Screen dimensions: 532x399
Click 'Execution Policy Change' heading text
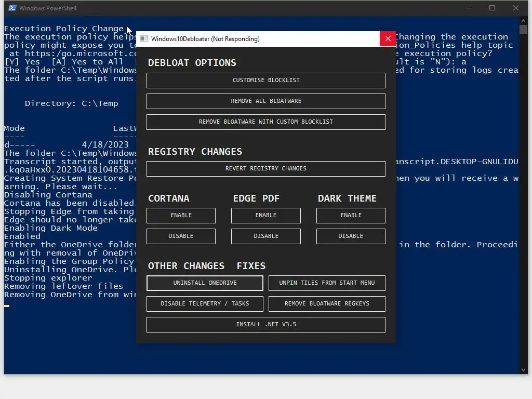point(64,29)
